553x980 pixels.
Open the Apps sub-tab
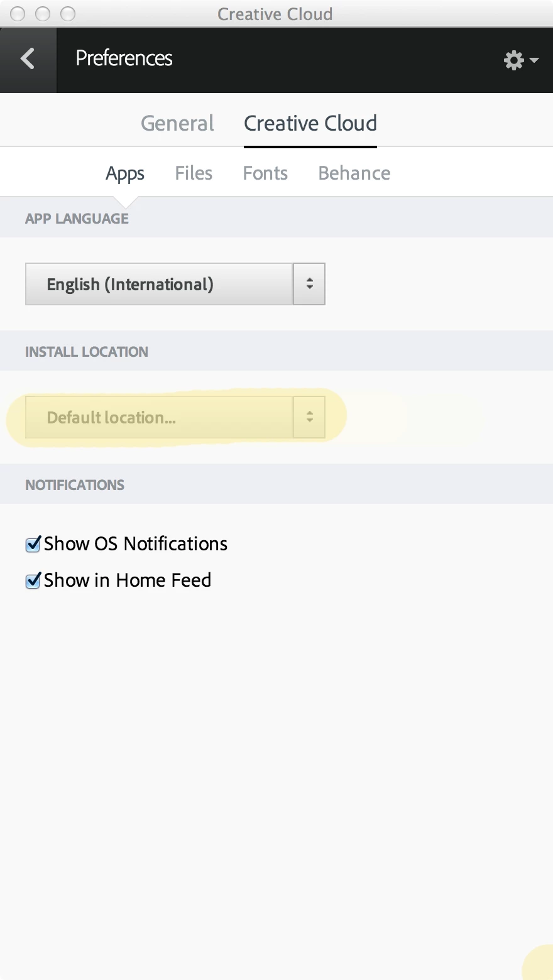[x=125, y=173]
